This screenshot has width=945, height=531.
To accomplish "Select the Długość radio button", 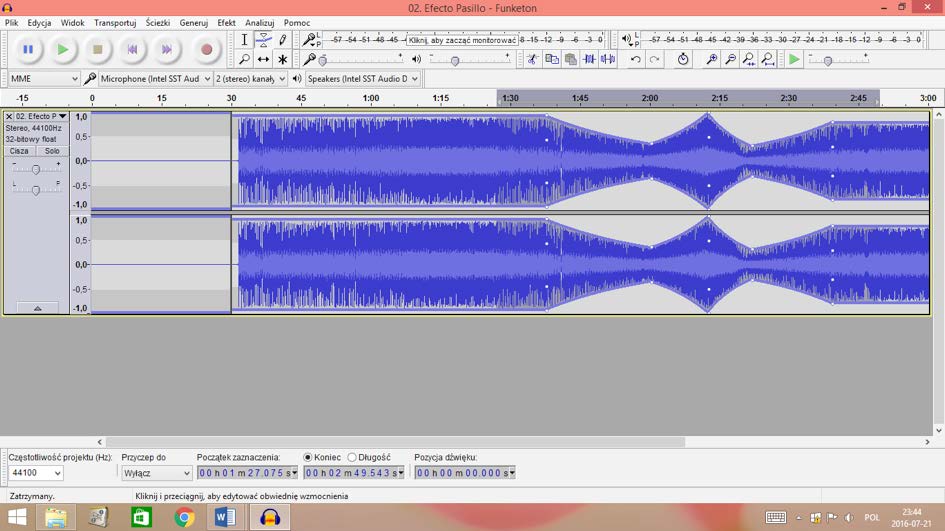I will (x=352, y=457).
